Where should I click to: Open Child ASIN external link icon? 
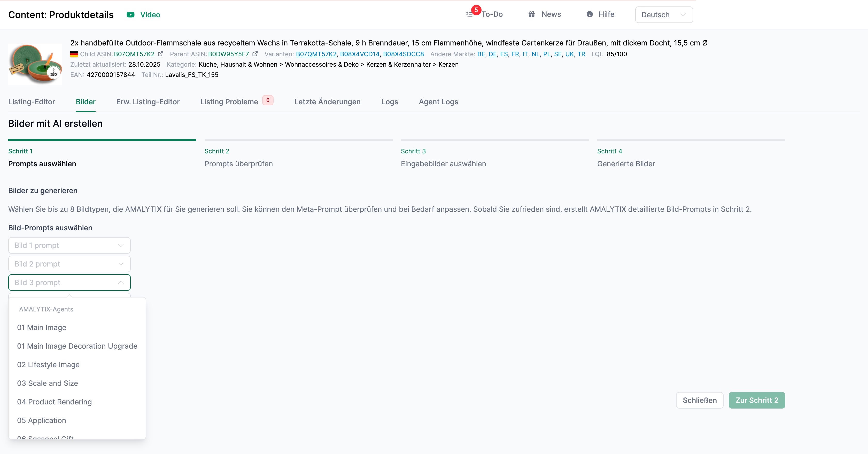[161, 54]
